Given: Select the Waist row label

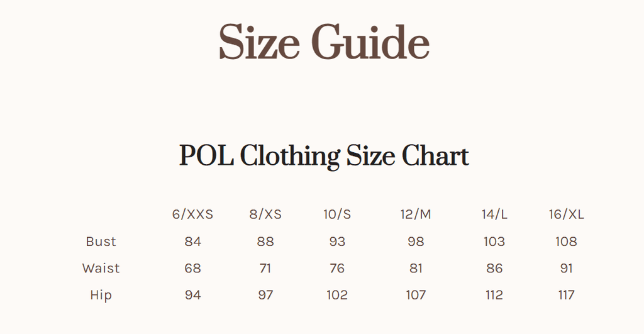Looking at the screenshot, I should pyautogui.click(x=101, y=269).
